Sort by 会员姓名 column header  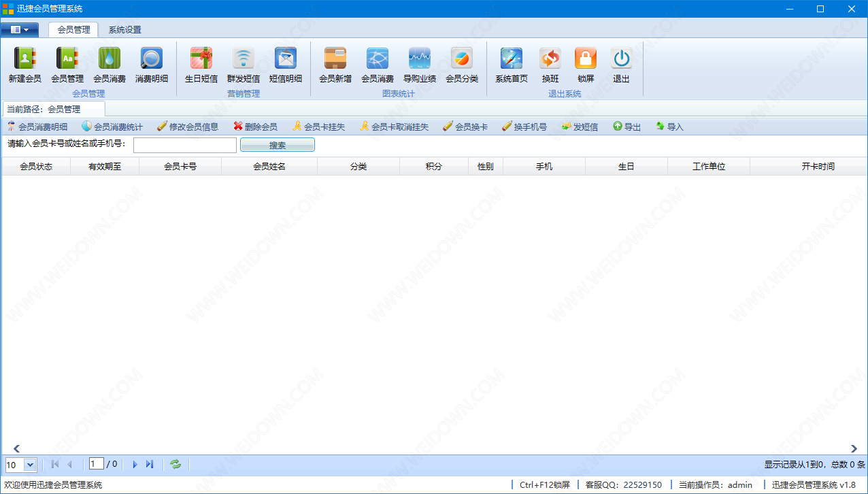(269, 166)
